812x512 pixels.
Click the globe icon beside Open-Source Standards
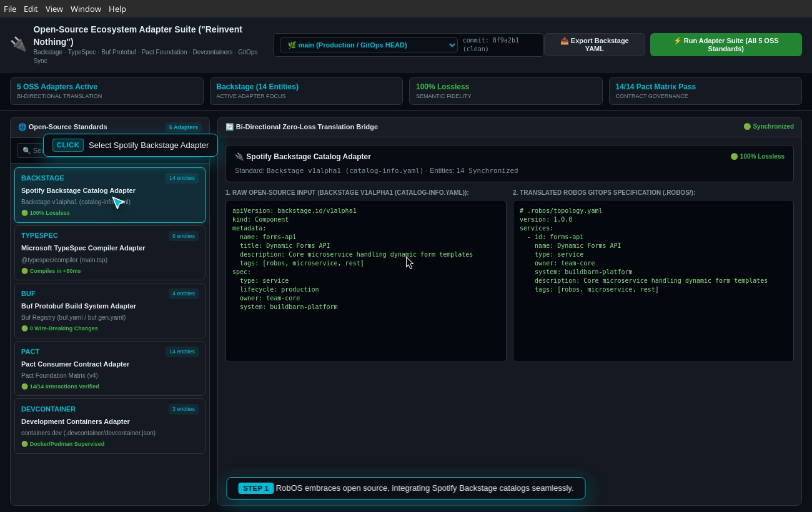click(x=22, y=127)
